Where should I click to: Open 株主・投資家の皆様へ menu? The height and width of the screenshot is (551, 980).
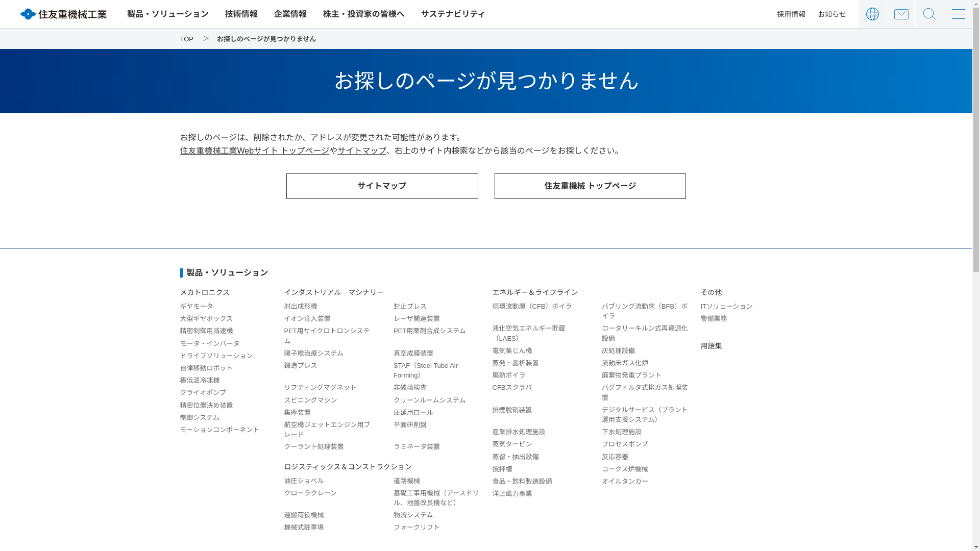363,14
